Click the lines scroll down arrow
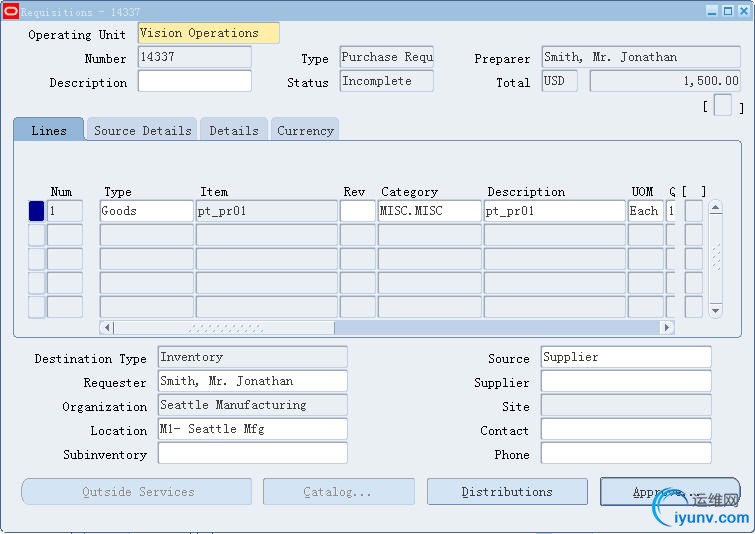Screen dimensions: 755x534 [716, 311]
